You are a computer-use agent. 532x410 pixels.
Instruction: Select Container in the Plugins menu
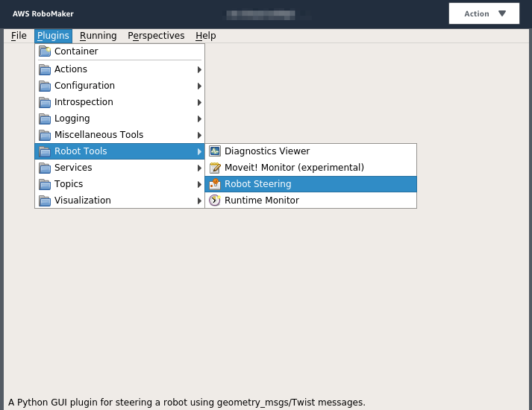(119, 51)
